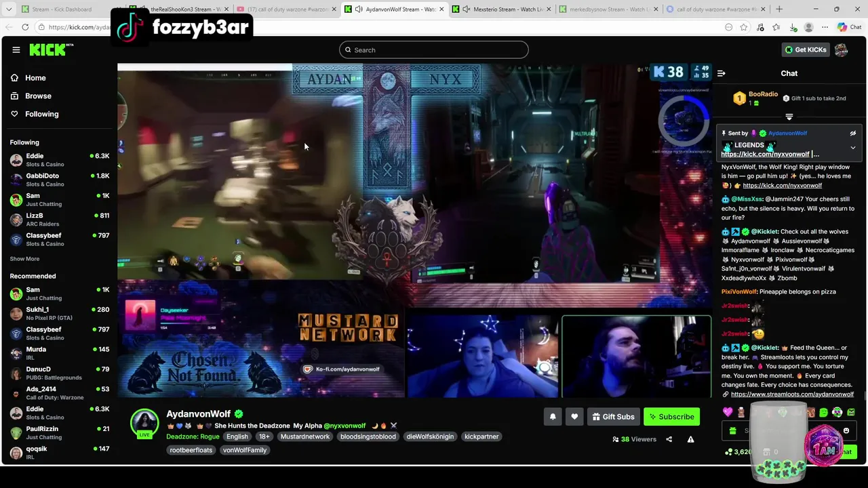The image size is (868, 488).
Task: Click @nyxvonwolf mention in title
Action: pyautogui.click(x=344, y=426)
